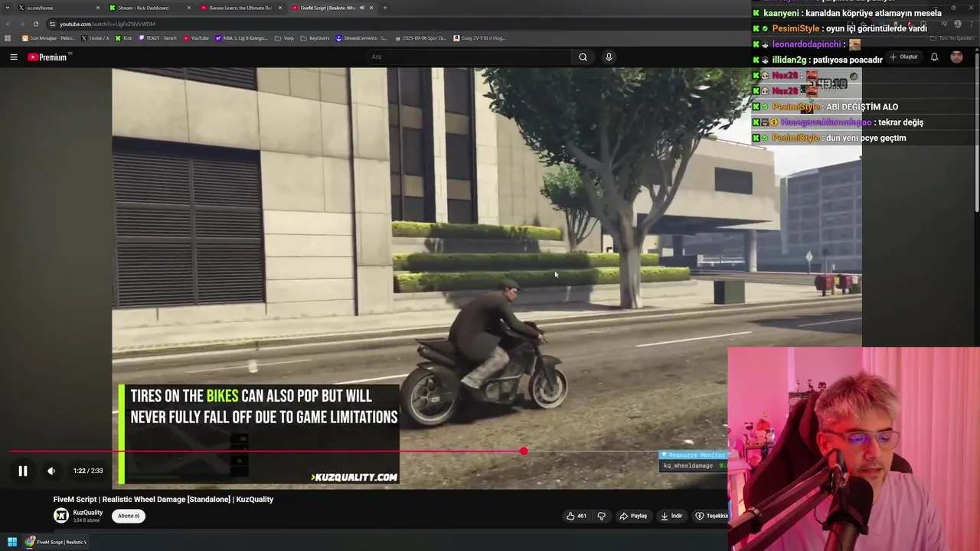Click the Teşekkürler thanks button
This screenshot has width=980, height=551.
pyautogui.click(x=711, y=516)
